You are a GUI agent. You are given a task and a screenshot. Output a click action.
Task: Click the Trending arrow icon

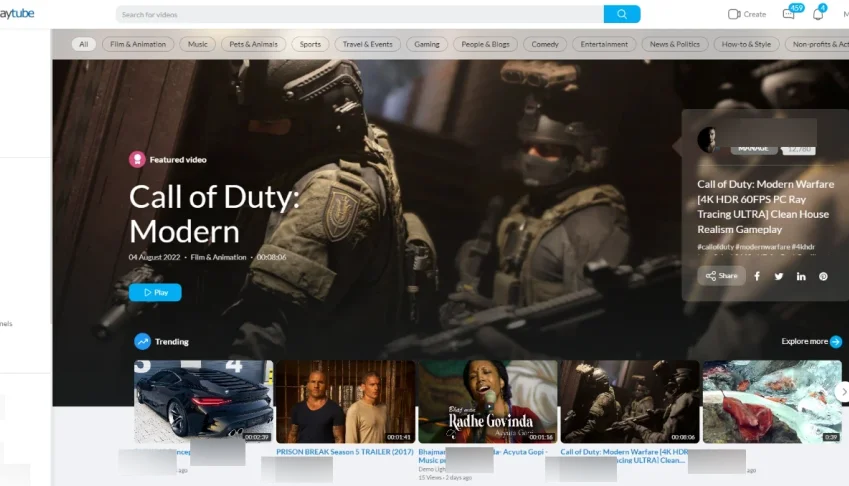(142, 341)
